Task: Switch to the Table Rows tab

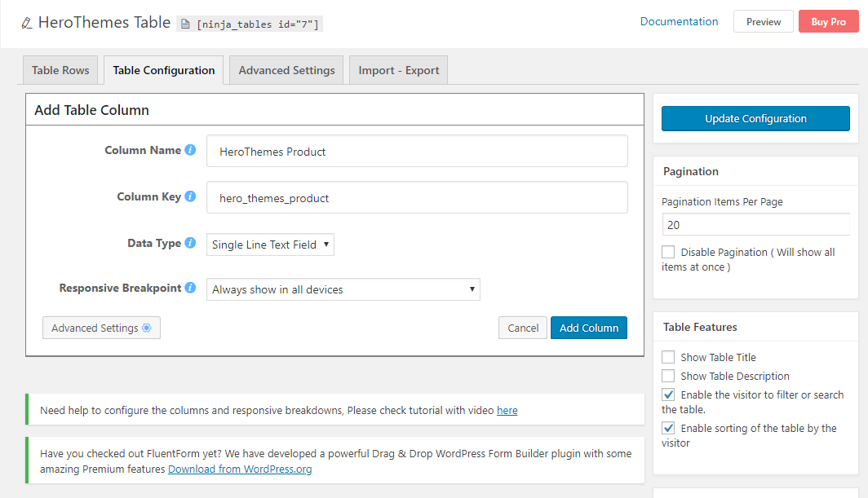Action: (x=60, y=70)
